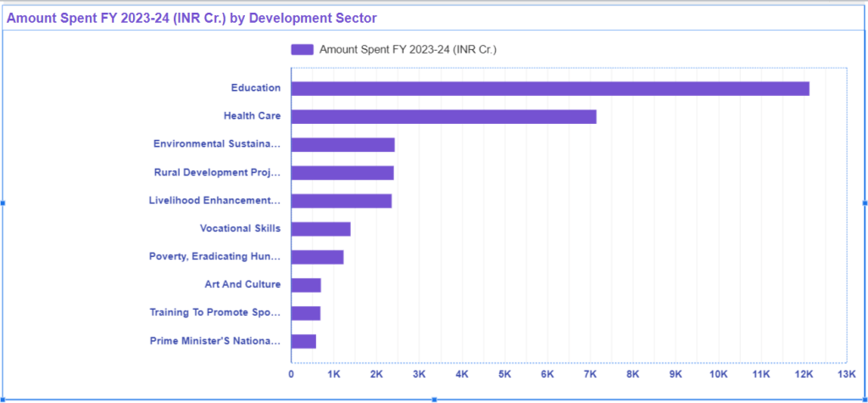Click the Training To Promote Sports bar
868x403 pixels.
pyautogui.click(x=305, y=313)
